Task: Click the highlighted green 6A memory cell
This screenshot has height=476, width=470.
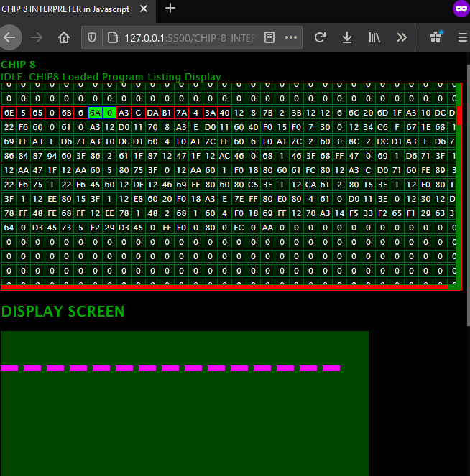Action: coord(95,113)
